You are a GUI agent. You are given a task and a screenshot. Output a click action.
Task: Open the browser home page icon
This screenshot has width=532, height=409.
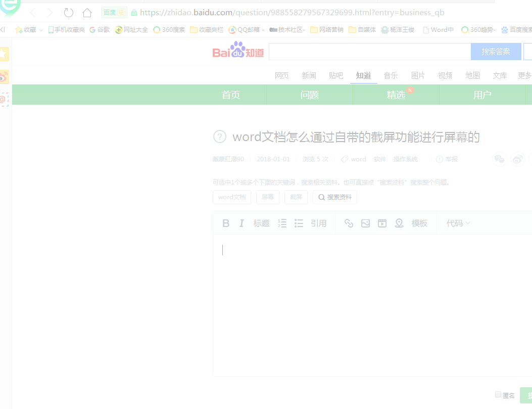(87, 13)
